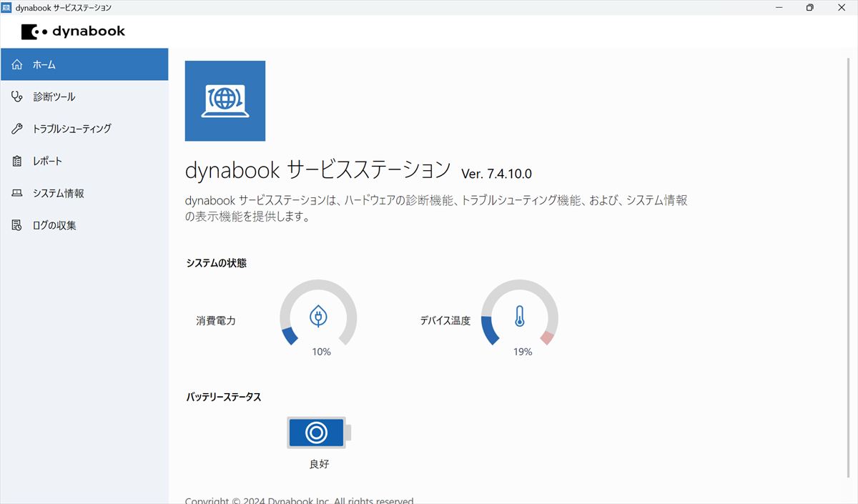Click the laptop system information icon
The image size is (858, 504).
[18, 193]
